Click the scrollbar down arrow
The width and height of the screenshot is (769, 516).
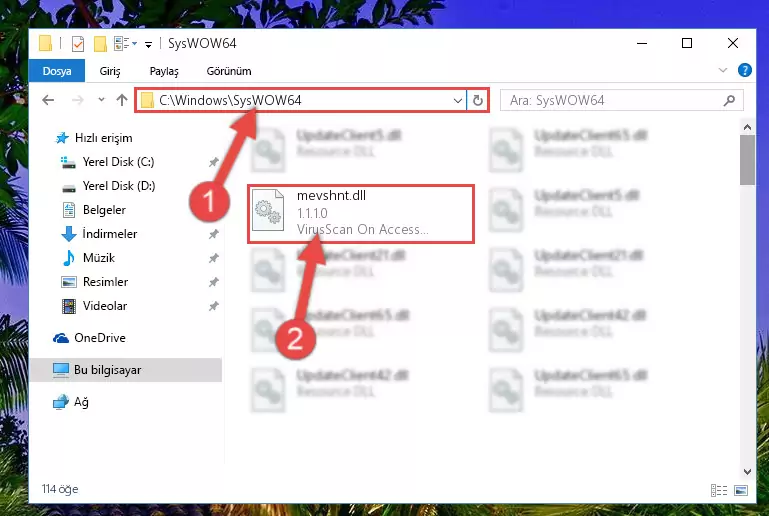point(747,472)
